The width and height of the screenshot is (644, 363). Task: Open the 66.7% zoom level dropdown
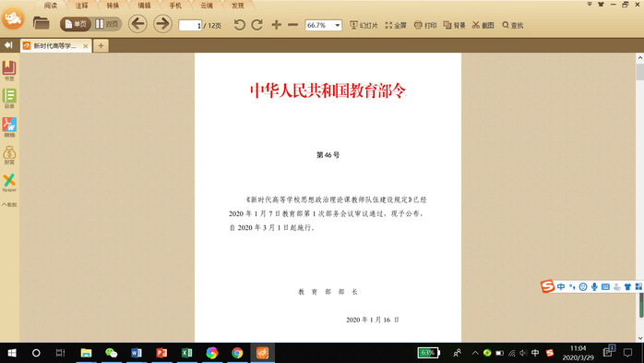click(x=338, y=25)
